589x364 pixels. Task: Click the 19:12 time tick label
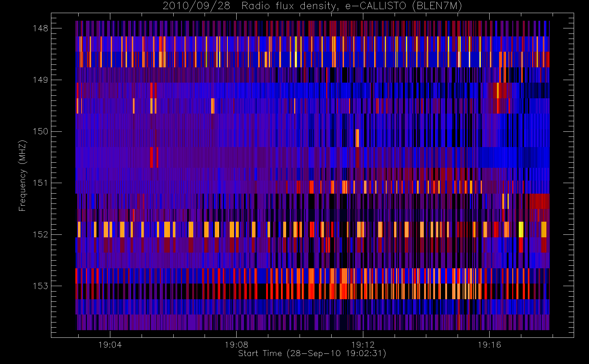pyautogui.click(x=363, y=345)
